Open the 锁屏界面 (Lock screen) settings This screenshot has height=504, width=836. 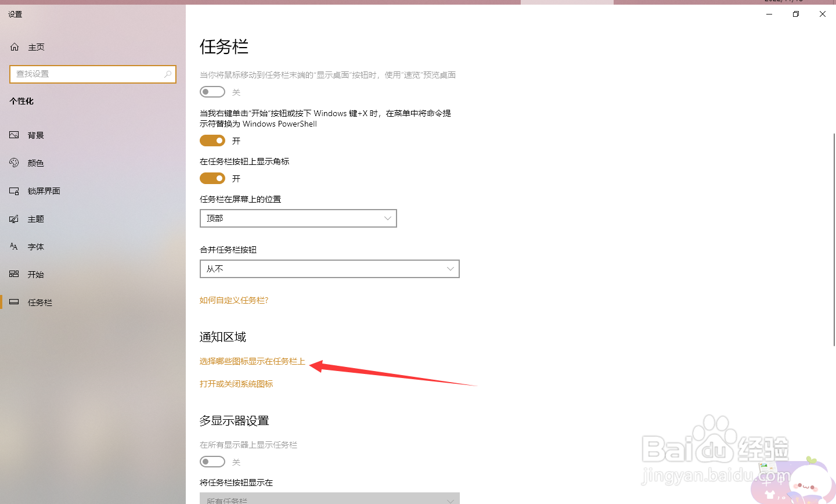click(44, 190)
